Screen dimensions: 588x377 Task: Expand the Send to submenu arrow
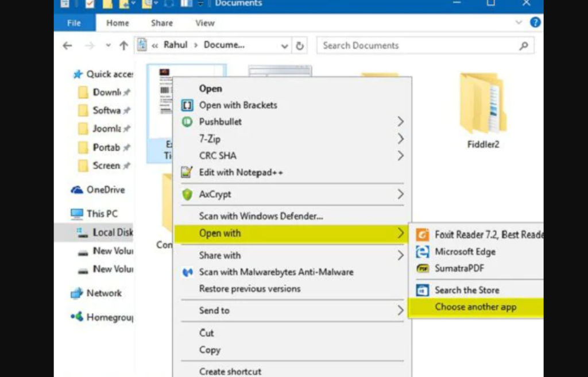(x=400, y=310)
